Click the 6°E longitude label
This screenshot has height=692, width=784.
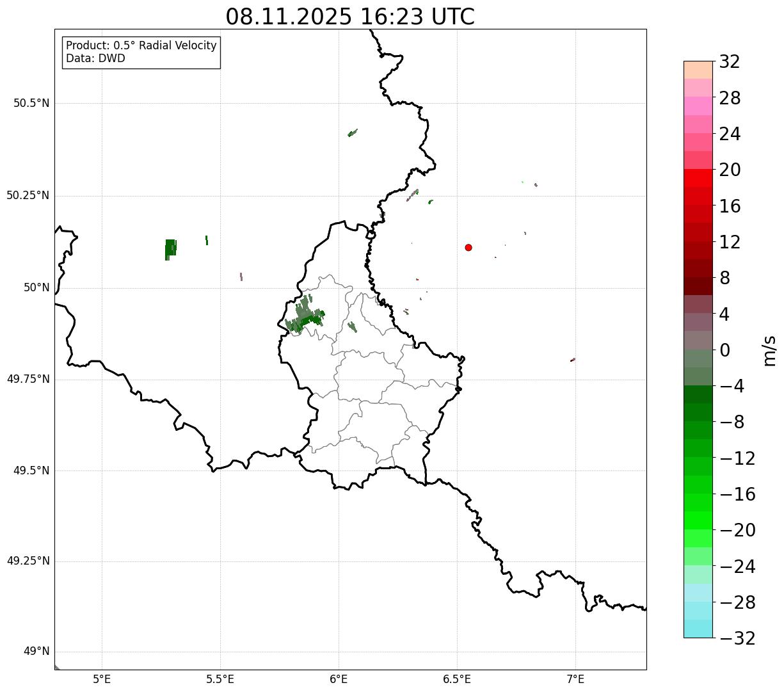pos(339,680)
